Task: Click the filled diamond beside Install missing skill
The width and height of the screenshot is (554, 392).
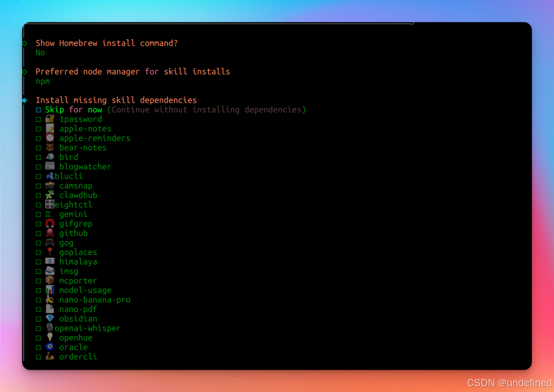Action: [x=25, y=101]
